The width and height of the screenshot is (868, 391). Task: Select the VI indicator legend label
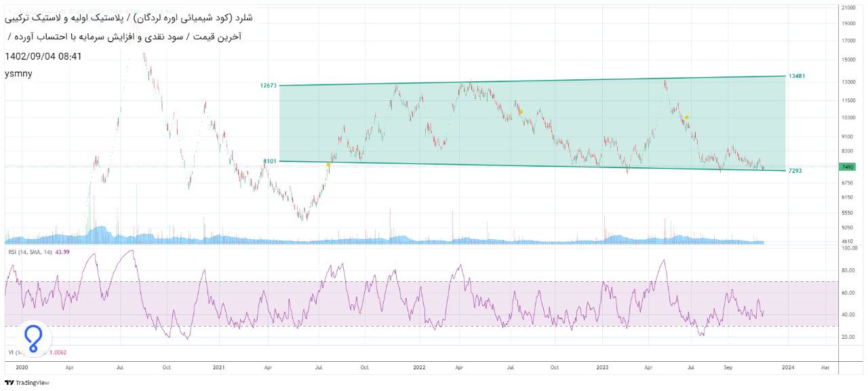pyautogui.click(x=12, y=352)
